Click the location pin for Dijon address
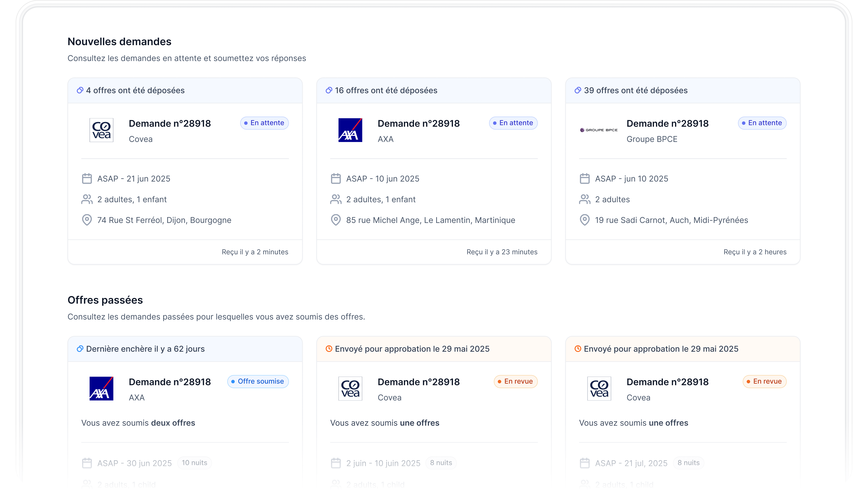 coord(87,220)
